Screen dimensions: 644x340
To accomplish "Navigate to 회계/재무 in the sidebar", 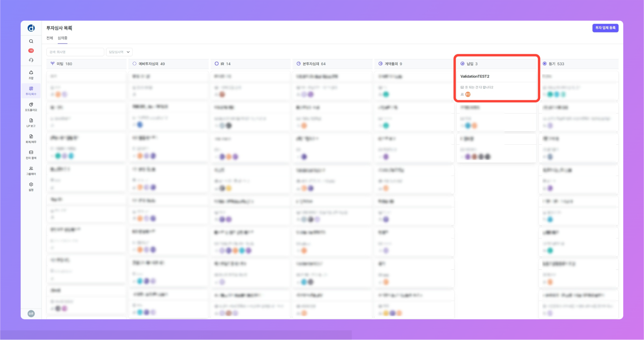I will click(x=31, y=139).
